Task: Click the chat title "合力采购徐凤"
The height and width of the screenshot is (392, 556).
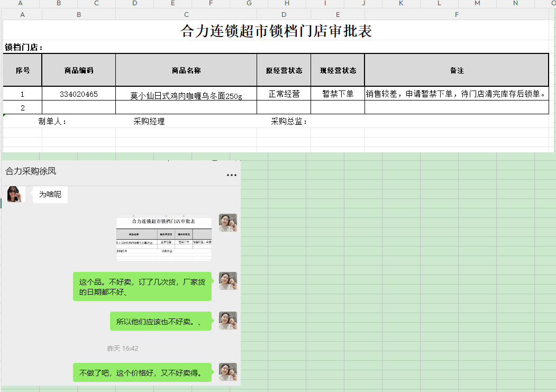Action: click(31, 171)
